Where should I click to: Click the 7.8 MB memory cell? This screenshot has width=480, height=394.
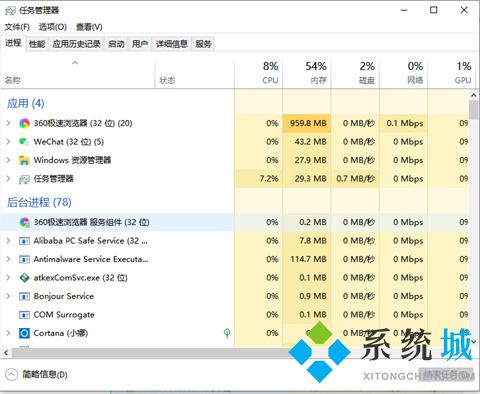(307, 241)
